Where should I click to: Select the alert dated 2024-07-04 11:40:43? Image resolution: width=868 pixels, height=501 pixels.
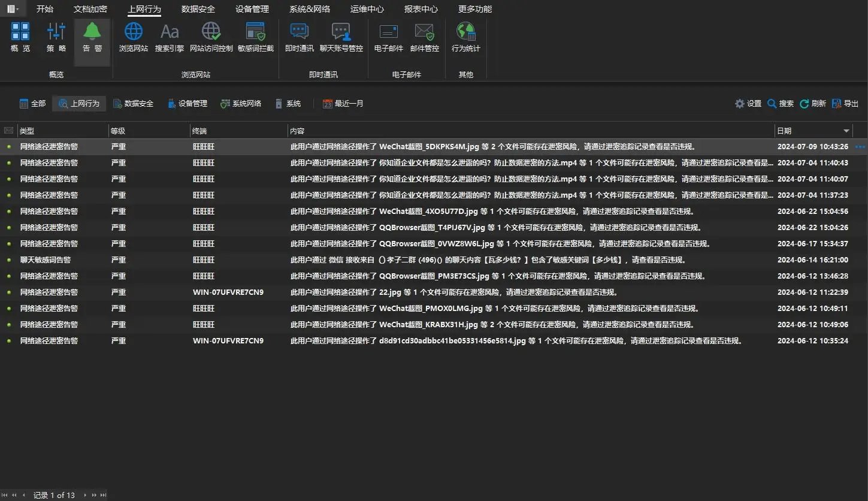click(434, 163)
